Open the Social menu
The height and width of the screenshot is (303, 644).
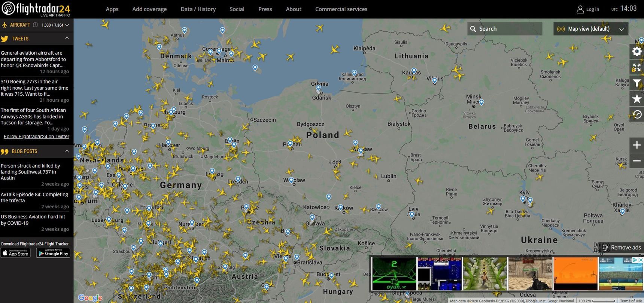(237, 9)
